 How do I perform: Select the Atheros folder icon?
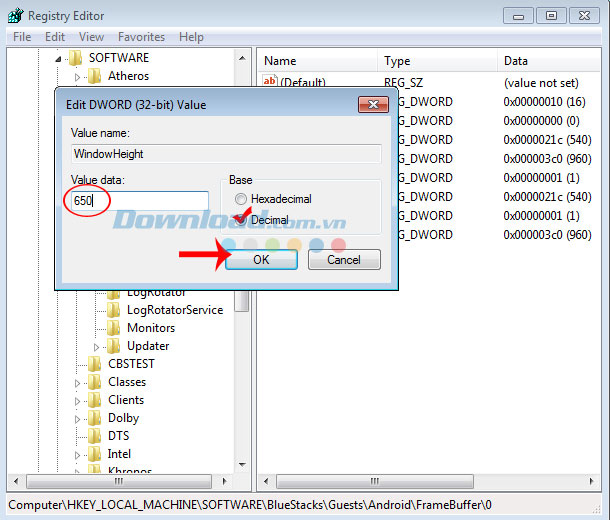tap(95, 76)
